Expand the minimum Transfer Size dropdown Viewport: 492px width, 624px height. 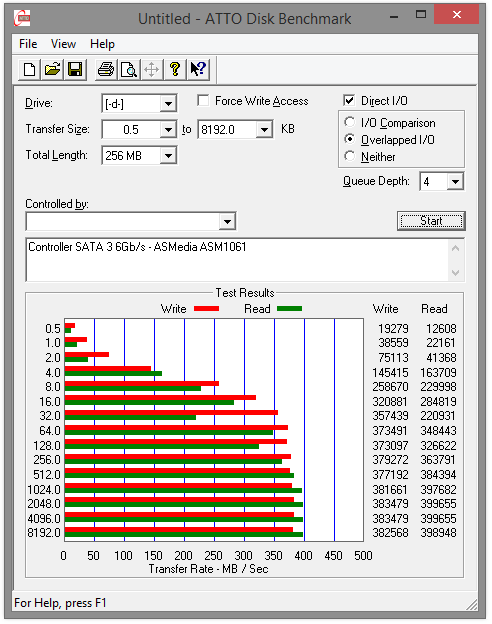pos(168,130)
